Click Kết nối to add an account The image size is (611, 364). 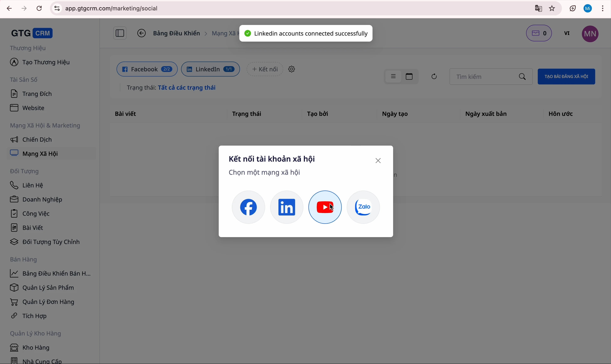[x=264, y=69]
